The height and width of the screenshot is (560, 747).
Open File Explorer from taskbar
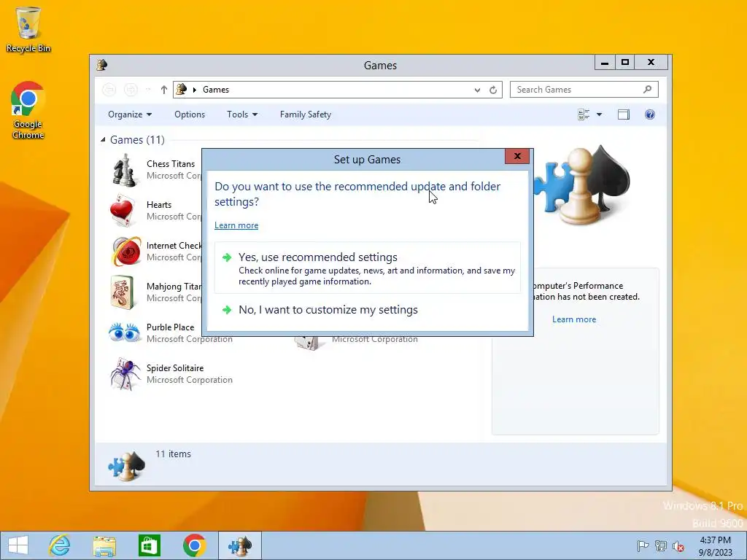(104, 545)
